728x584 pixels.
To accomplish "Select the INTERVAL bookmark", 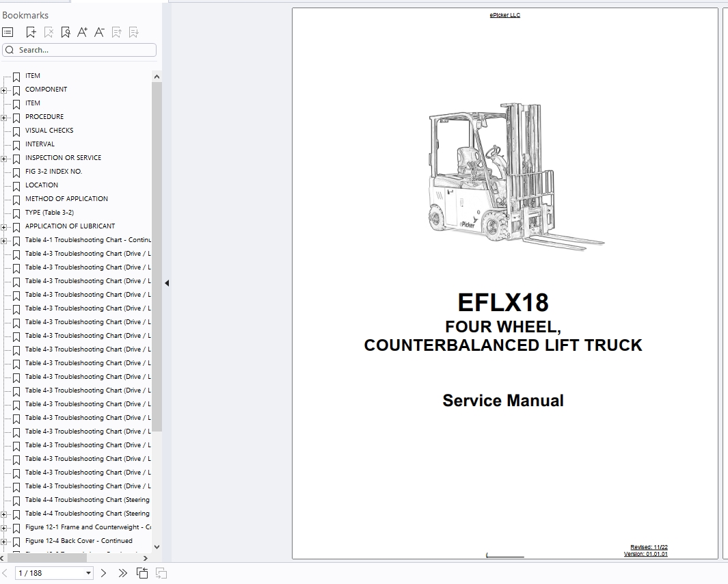I will click(40, 144).
